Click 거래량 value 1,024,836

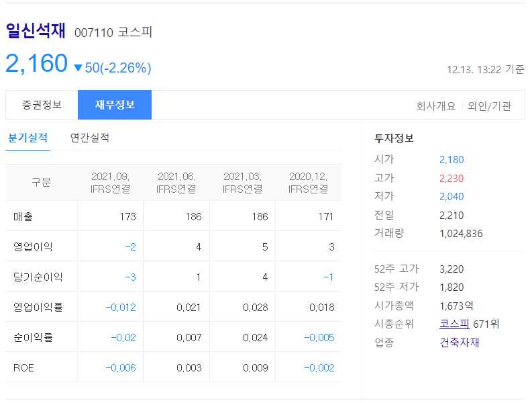(461, 234)
